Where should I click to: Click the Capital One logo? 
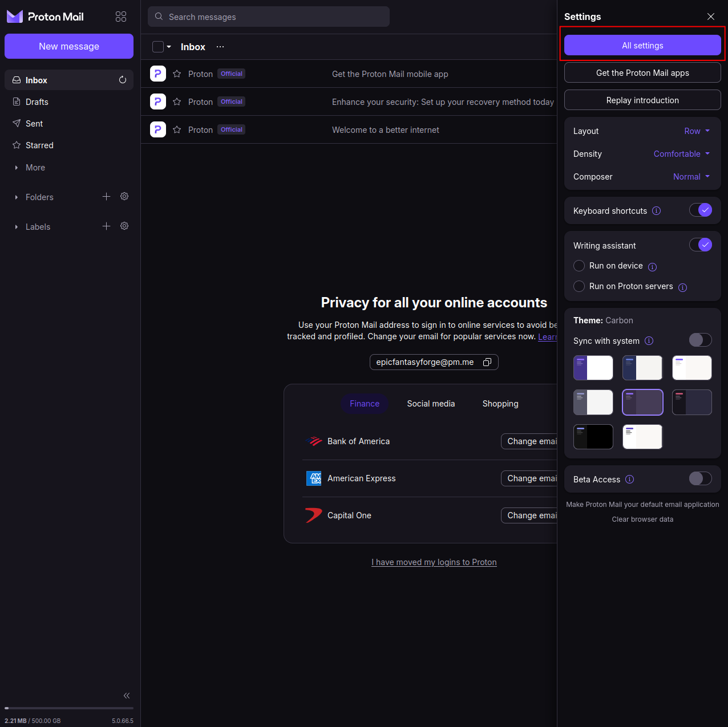[x=314, y=515]
